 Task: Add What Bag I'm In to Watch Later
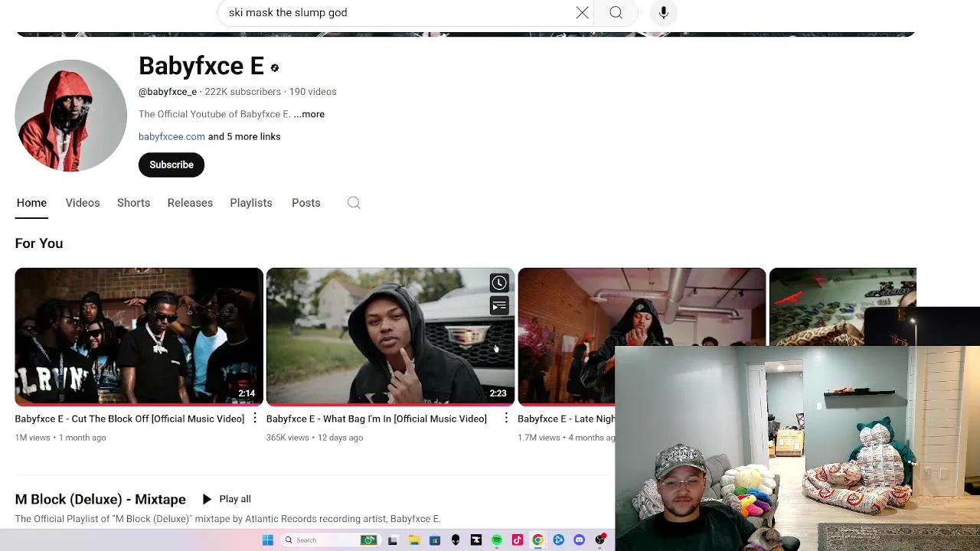pos(499,283)
